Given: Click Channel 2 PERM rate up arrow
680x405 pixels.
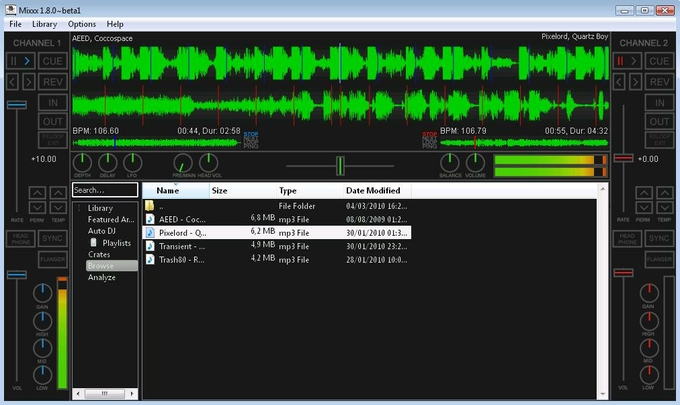Looking at the screenshot, I should coord(644,193).
